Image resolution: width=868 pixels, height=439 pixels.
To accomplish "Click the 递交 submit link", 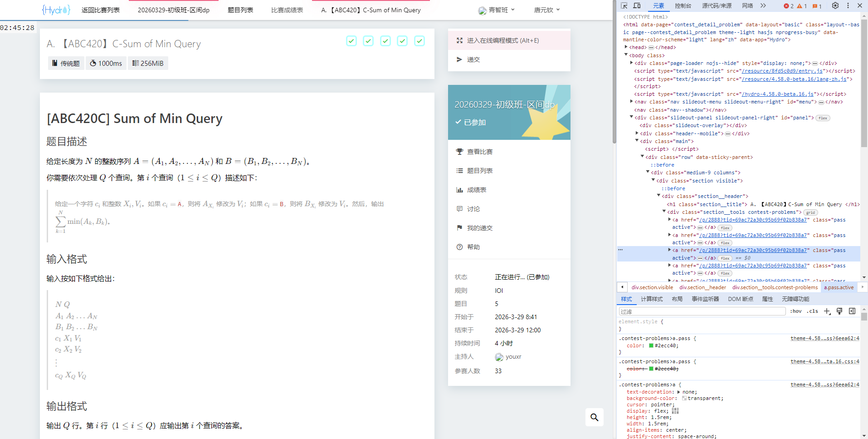I will [473, 59].
